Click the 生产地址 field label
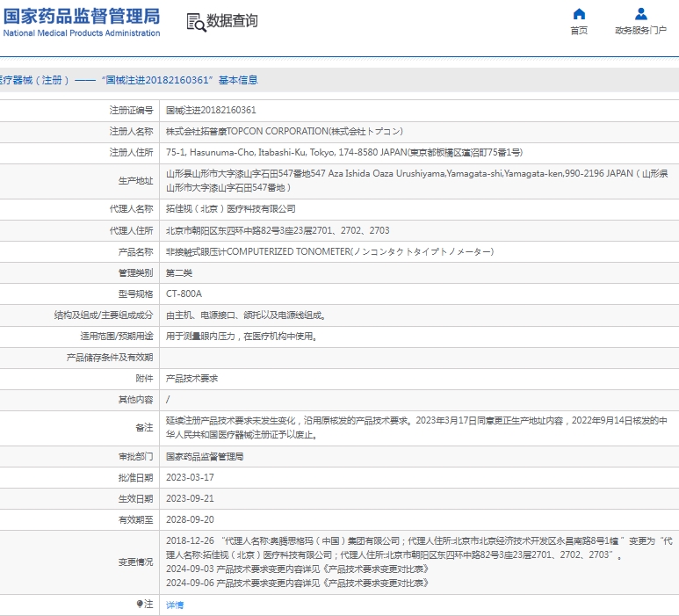679x616 pixels. pos(135,181)
